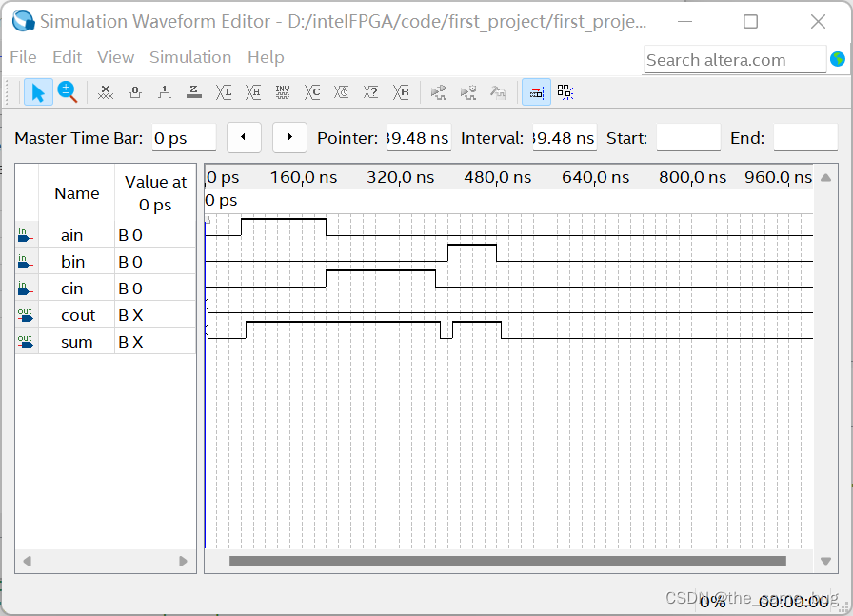Apply Weak Low (L) value
The width and height of the screenshot is (853, 616).
(x=224, y=92)
